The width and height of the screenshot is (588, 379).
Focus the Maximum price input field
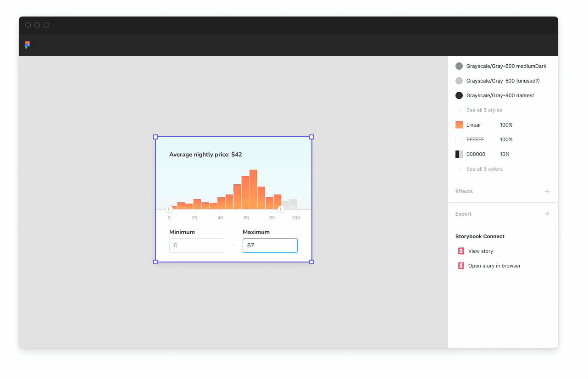click(270, 245)
